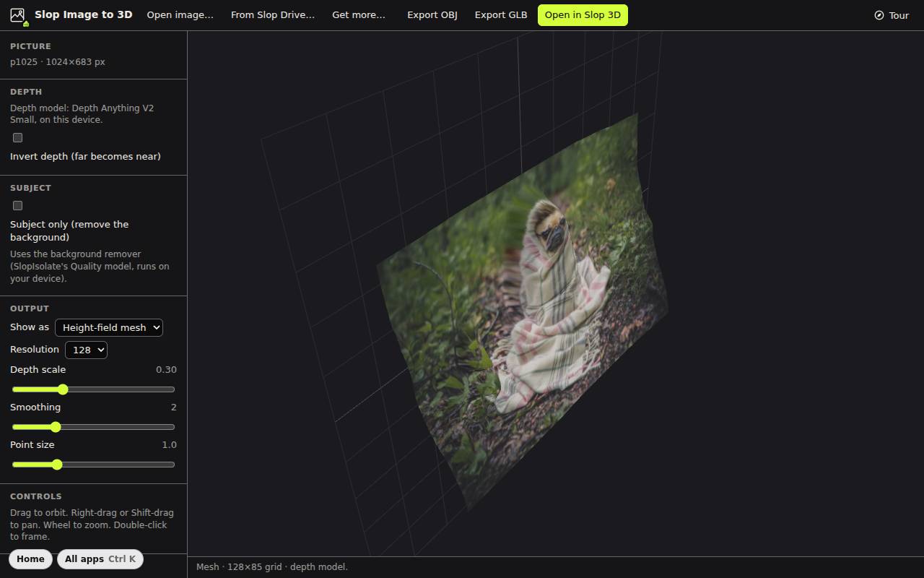Click the CONTROLS section heading
924x578 pixels.
[x=35, y=496]
